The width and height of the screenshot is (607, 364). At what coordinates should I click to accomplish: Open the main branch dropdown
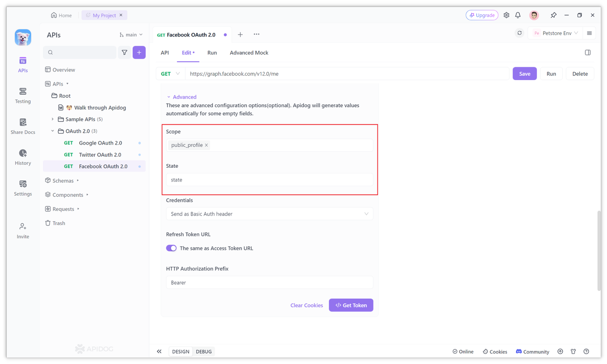pos(131,35)
